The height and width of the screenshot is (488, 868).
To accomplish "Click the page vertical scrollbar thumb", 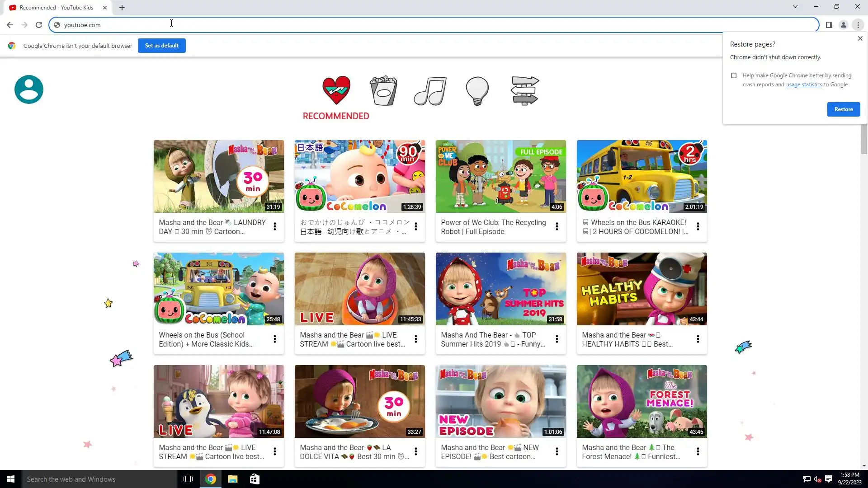I will [x=864, y=140].
